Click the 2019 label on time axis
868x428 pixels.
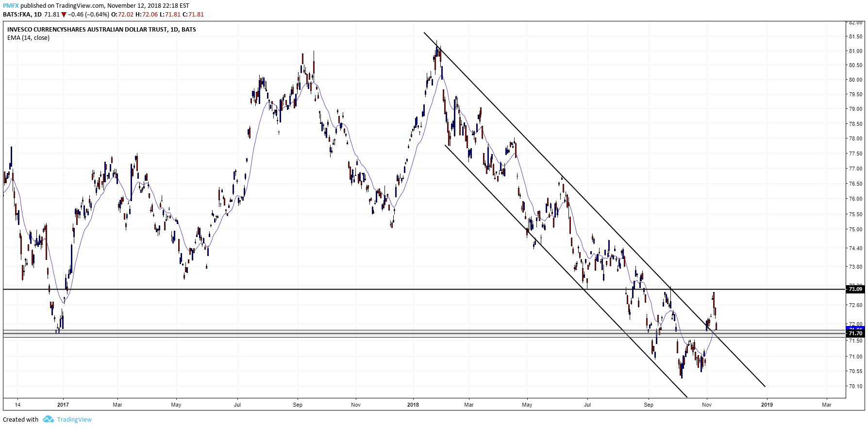(x=767, y=405)
